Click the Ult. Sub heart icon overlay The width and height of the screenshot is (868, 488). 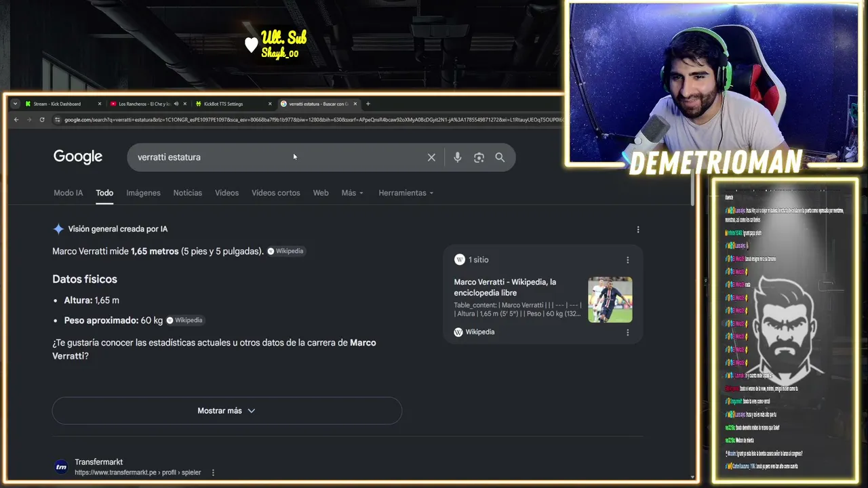tap(251, 45)
